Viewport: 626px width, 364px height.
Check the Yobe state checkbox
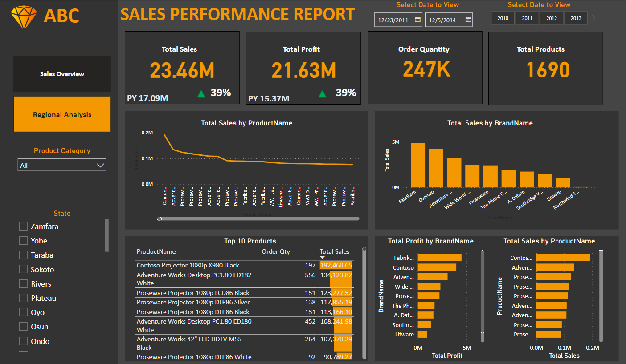pos(24,241)
